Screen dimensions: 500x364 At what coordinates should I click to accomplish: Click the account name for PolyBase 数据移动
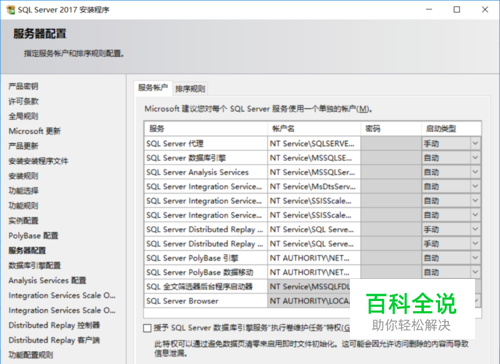click(x=314, y=272)
